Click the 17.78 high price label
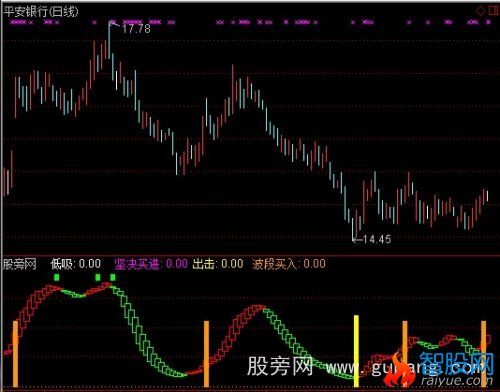 coord(136,29)
